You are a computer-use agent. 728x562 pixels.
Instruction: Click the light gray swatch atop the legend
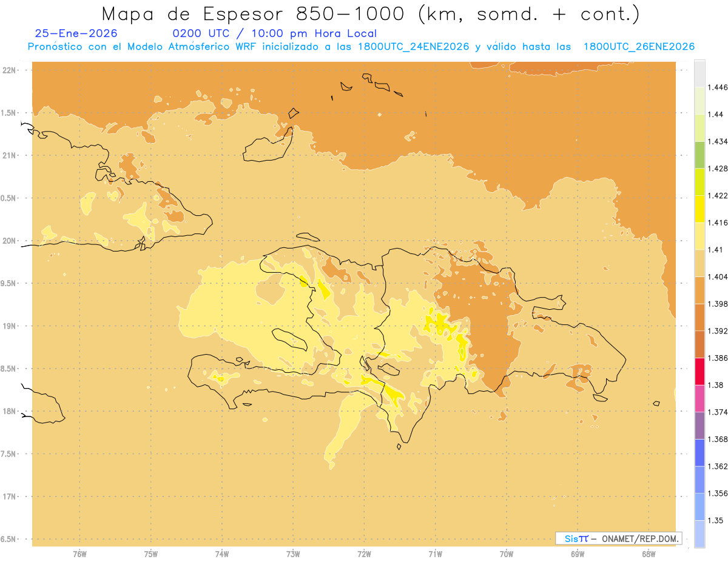point(699,73)
